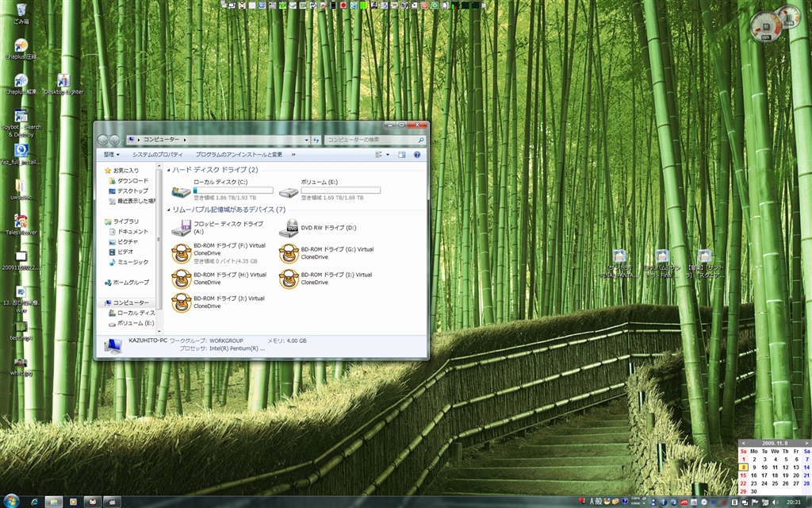Open ピクチャ library in navigation pane
The width and height of the screenshot is (812, 508).
[x=123, y=241]
